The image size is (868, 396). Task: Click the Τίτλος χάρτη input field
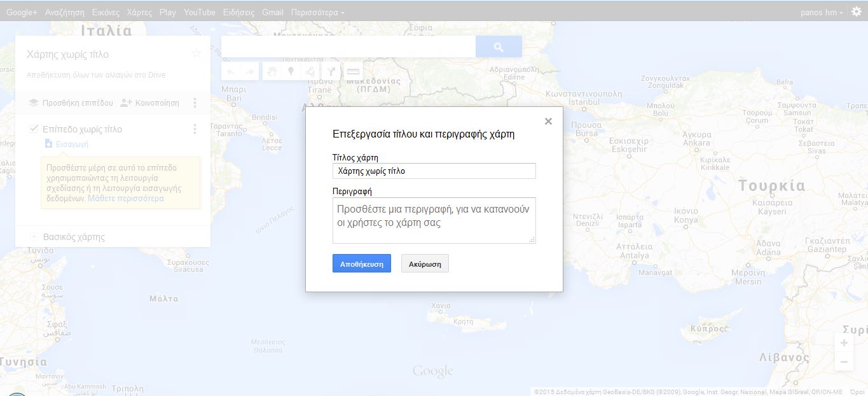click(x=434, y=171)
